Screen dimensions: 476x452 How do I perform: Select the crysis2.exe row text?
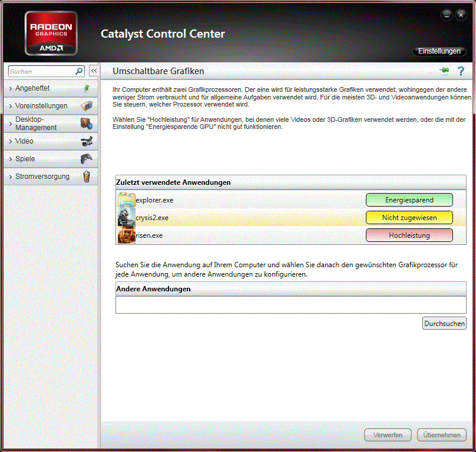point(152,218)
